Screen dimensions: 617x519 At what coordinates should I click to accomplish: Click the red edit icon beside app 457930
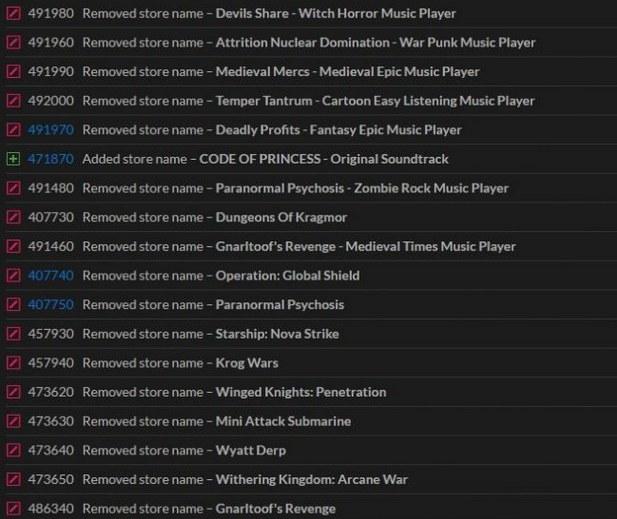click(13, 334)
